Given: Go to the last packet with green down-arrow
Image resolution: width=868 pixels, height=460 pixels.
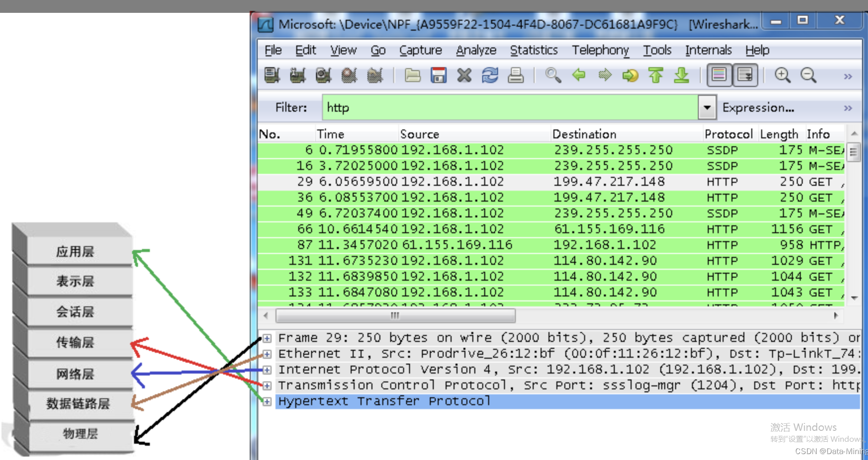Looking at the screenshot, I should click(682, 75).
